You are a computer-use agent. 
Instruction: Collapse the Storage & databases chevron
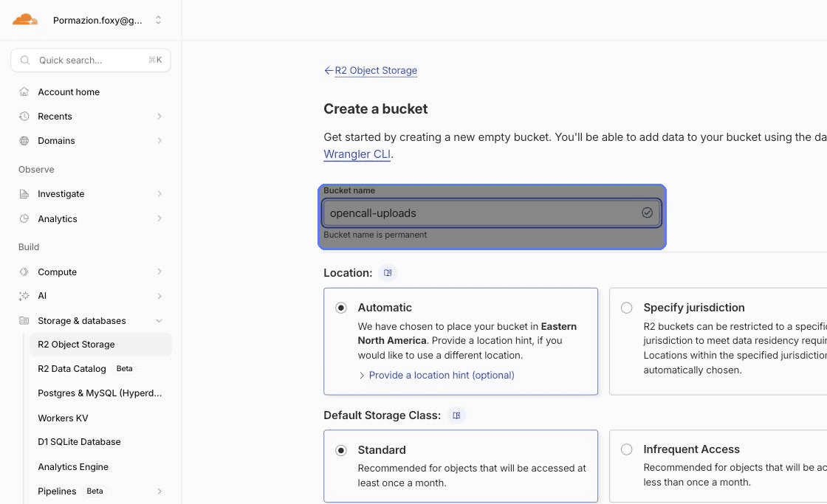159,320
